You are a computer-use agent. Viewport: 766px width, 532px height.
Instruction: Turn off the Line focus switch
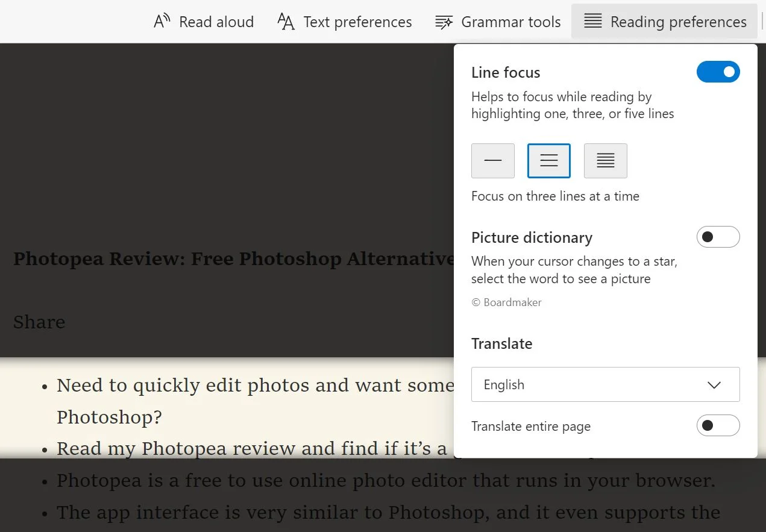pos(718,72)
